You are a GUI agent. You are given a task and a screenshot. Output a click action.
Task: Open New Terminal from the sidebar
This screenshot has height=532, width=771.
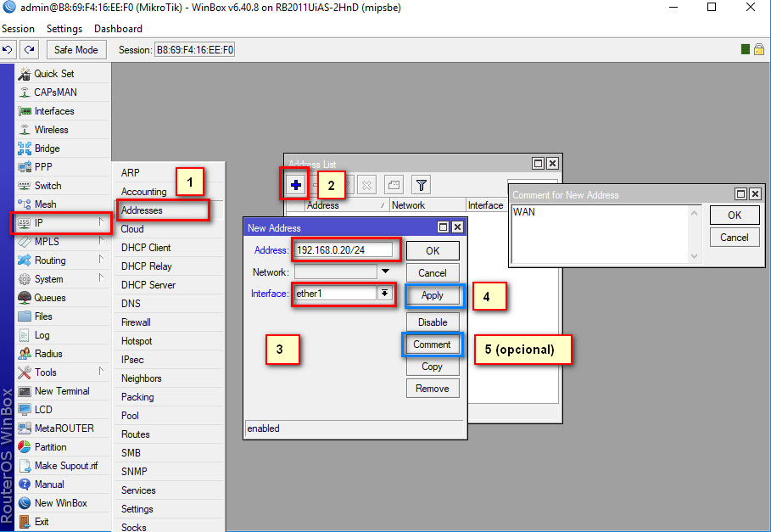click(x=61, y=391)
